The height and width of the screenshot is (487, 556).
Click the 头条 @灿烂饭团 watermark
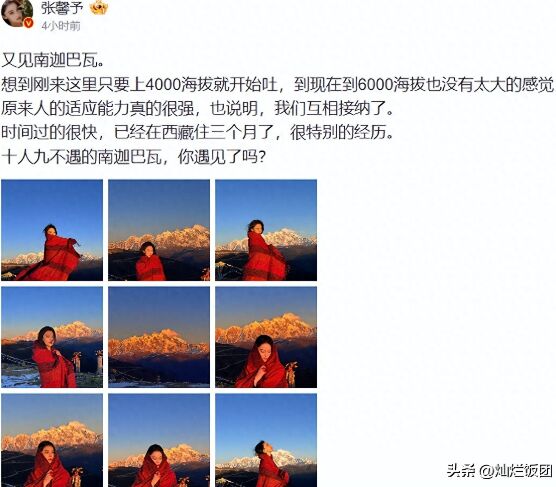coord(500,471)
